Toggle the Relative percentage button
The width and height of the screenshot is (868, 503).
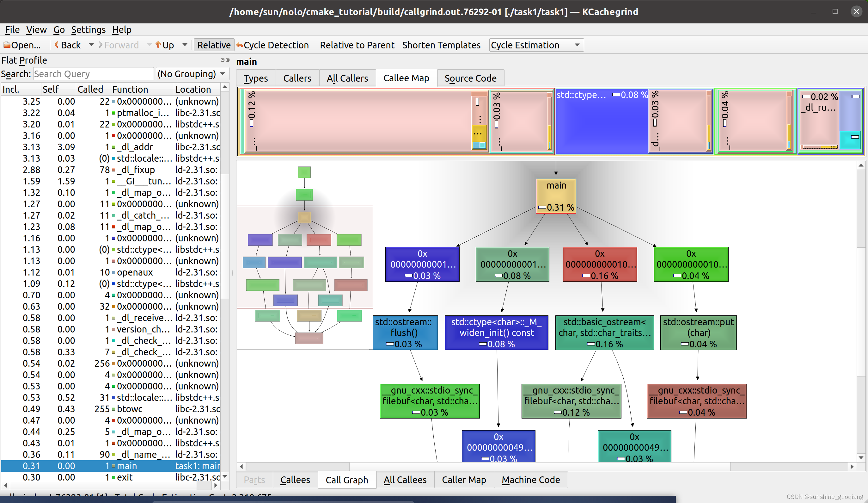214,45
